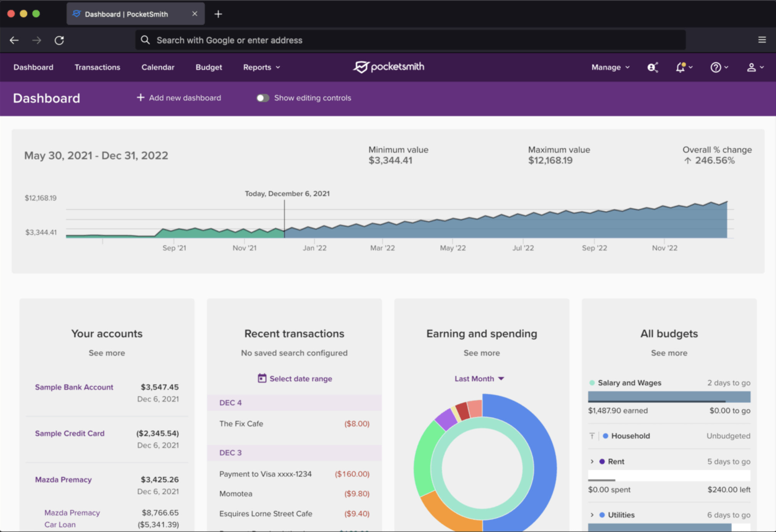Click the May 30, 2021 - Dec 31, 2022 range

[96, 156]
